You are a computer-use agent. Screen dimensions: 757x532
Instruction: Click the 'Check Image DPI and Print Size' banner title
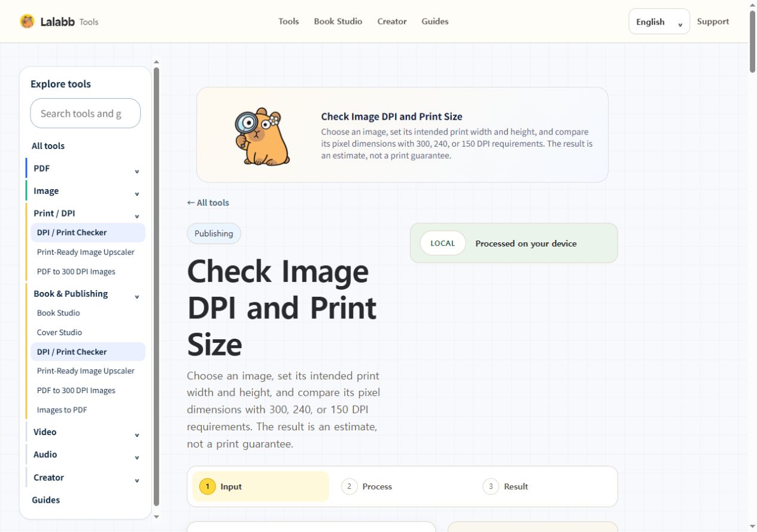pyautogui.click(x=391, y=117)
